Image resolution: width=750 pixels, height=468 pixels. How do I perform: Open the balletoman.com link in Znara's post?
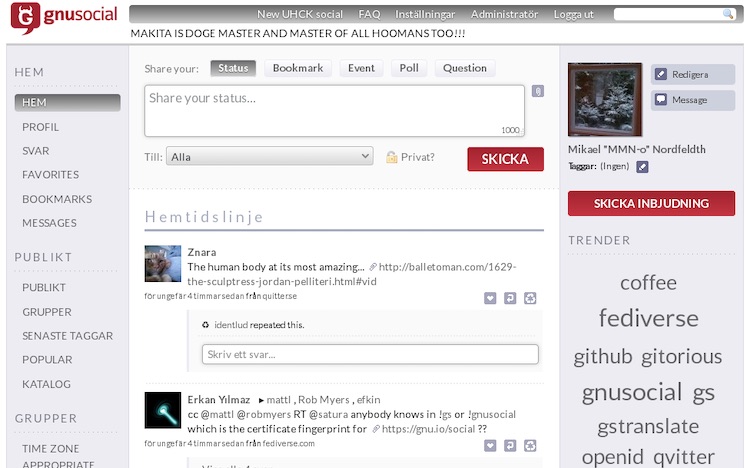352,274
